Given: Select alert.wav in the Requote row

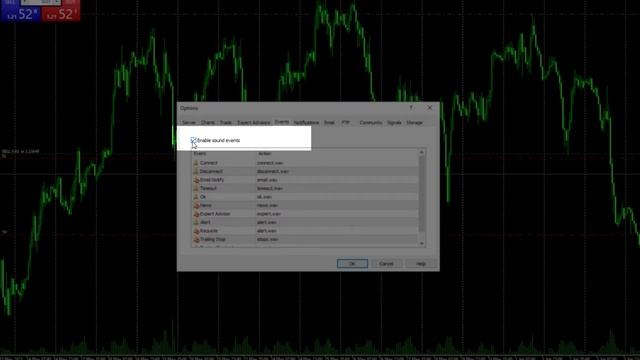Looking at the screenshot, I should pyautogui.click(x=267, y=231).
